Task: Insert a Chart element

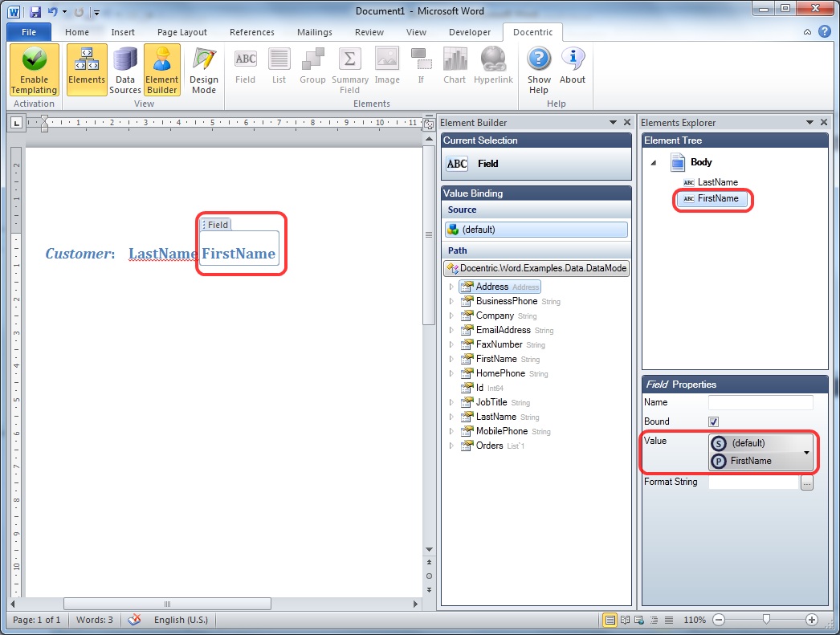Action: point(455,67)
